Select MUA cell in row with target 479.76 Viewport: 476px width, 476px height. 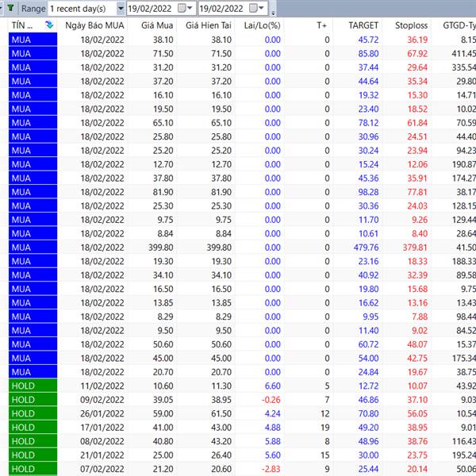pyautogui.click(x=33, y=248)
